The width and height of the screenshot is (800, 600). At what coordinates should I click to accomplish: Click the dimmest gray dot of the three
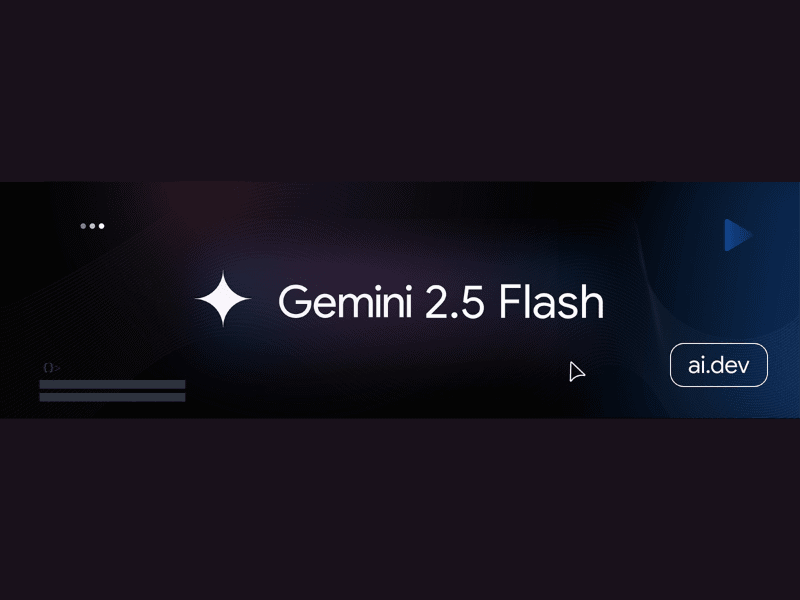click(x=83, y=226)
